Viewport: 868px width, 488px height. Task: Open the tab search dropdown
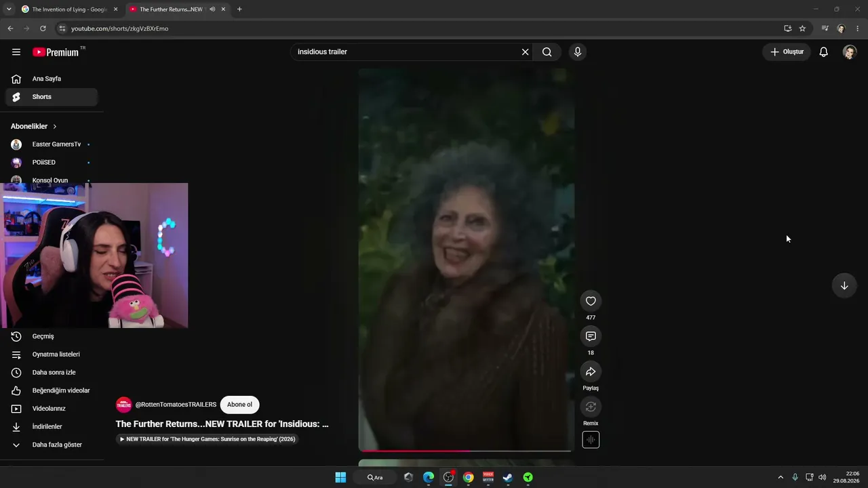tap(9, 9)
